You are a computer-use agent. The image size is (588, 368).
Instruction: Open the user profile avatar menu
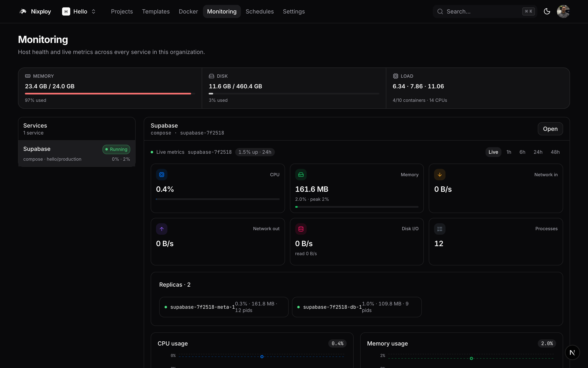pos(563,11)
